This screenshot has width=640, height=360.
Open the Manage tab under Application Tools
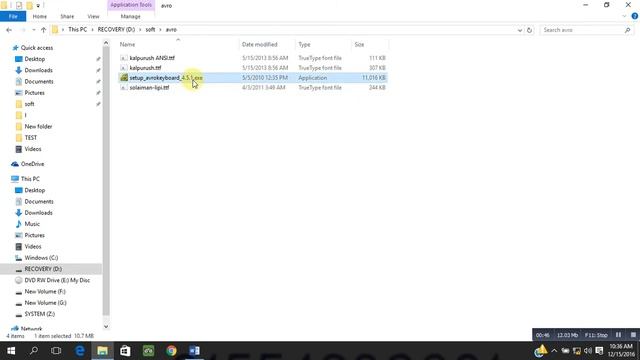click(131, 16)
